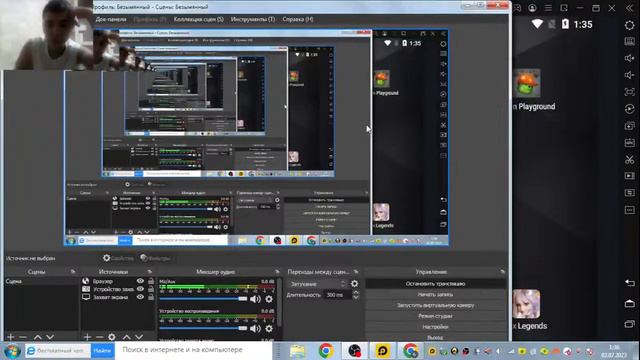Hide the Браузер source with eye icon

pos(140,281)
